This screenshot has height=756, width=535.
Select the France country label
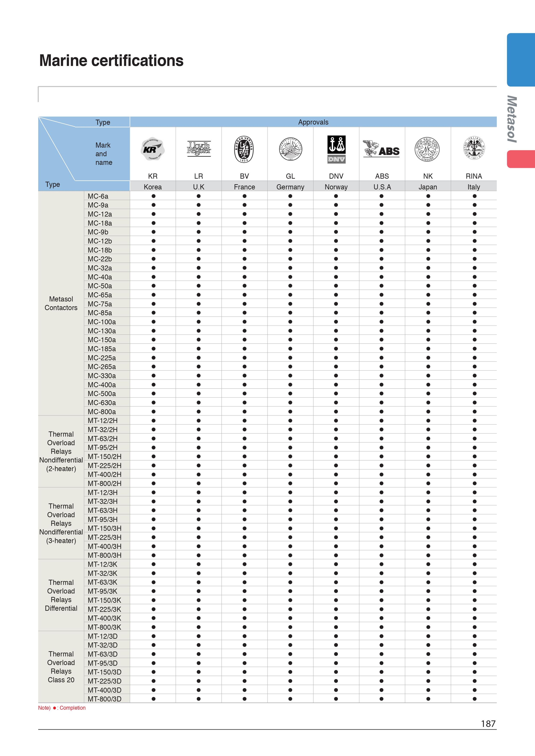click(245, 187)
